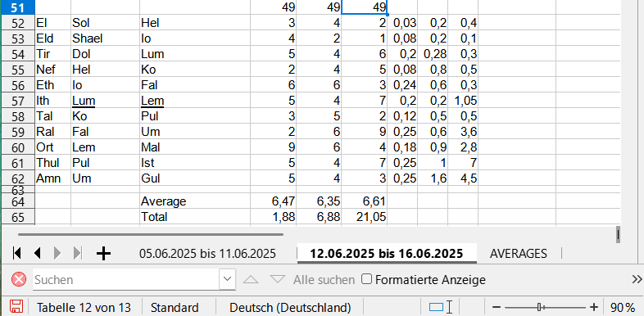Click the 90% zoom level indicator
The width and height of the screenshot is (644, 316).
[623, 307]
